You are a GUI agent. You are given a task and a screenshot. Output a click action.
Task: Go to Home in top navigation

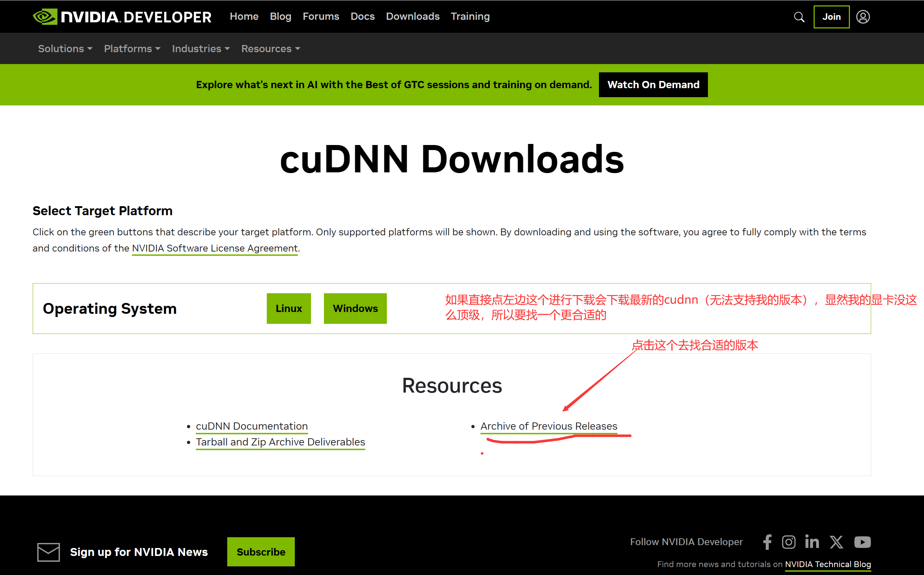click(244, 16)
